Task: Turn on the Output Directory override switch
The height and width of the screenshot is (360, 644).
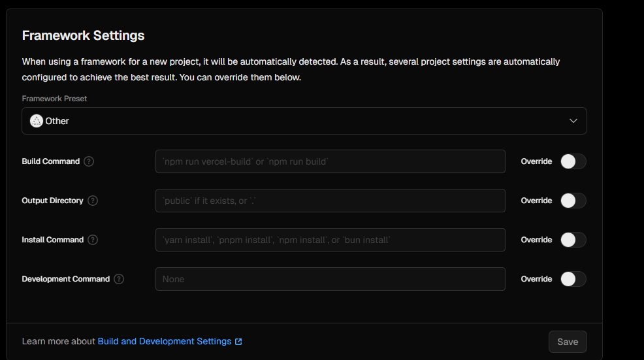Action: pos(573,201)
